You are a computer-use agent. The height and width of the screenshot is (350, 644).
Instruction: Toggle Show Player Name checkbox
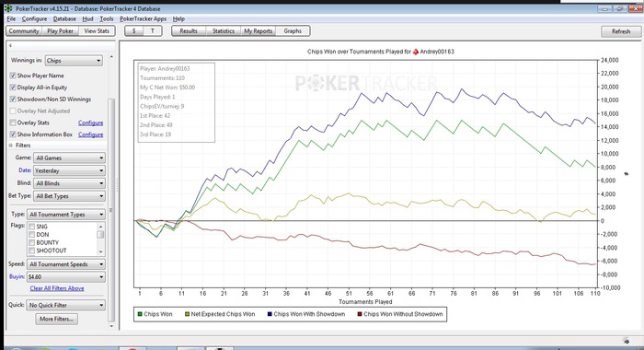pos(13,76)
